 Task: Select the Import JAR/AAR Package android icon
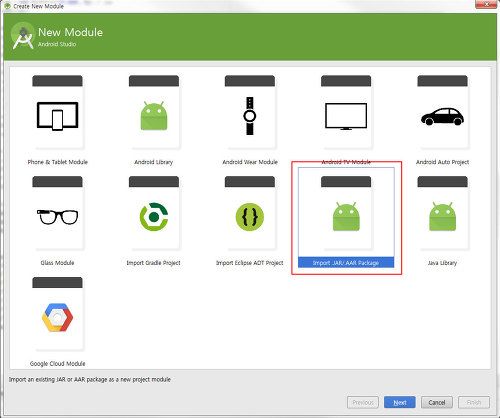[x=346, y=216]
